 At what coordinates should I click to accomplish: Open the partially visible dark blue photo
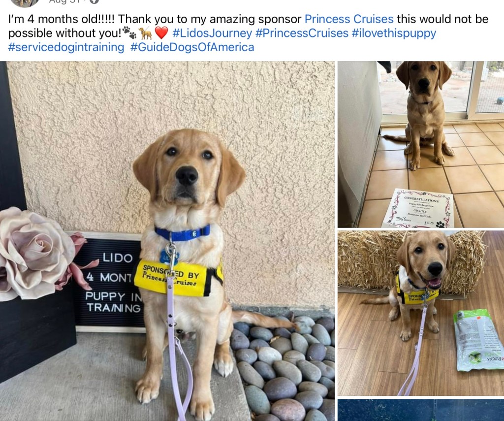click(421, 410)
